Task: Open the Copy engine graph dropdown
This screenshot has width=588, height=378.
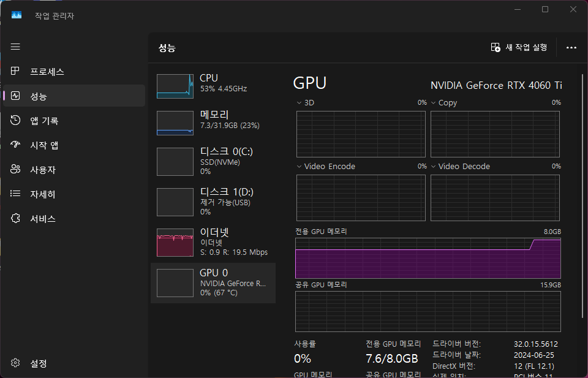Action: [x=434, y=103]
